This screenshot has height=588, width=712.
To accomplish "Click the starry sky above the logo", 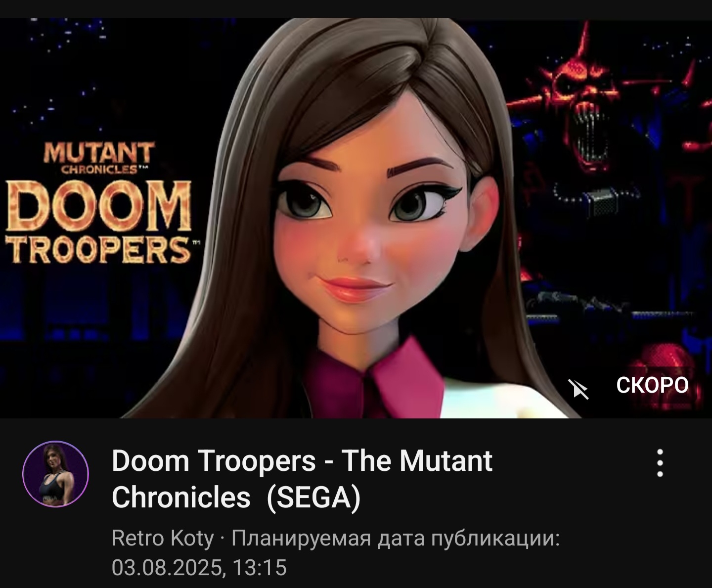I will [x=99, y=74].
